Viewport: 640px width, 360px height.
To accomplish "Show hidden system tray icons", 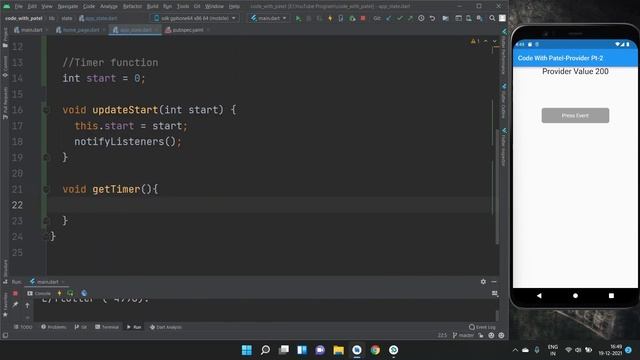I will tap(515, 350).
